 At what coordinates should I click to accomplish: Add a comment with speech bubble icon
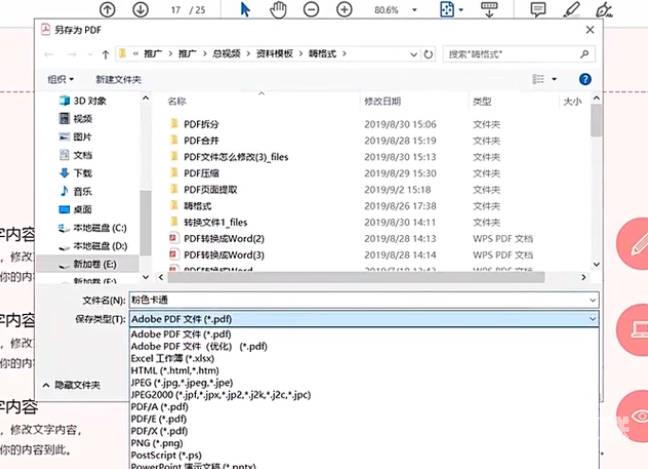(x=538, y=9)
